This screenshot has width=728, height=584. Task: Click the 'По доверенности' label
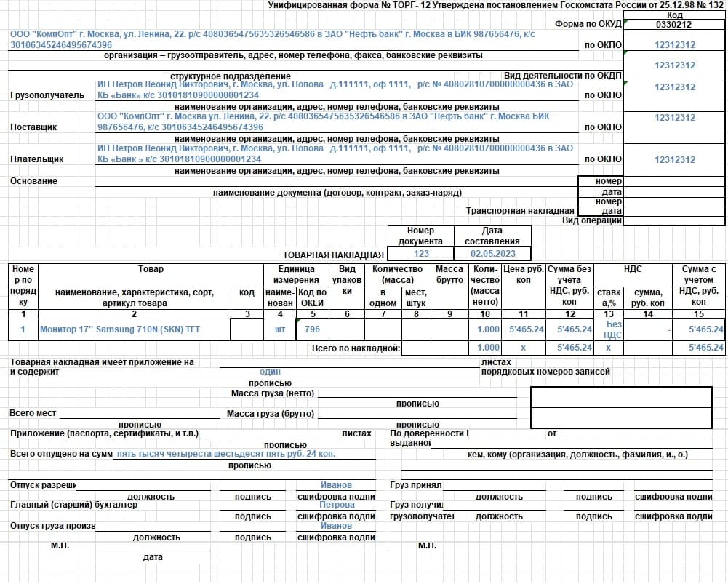pyautogui.click(x=429, y=433)
